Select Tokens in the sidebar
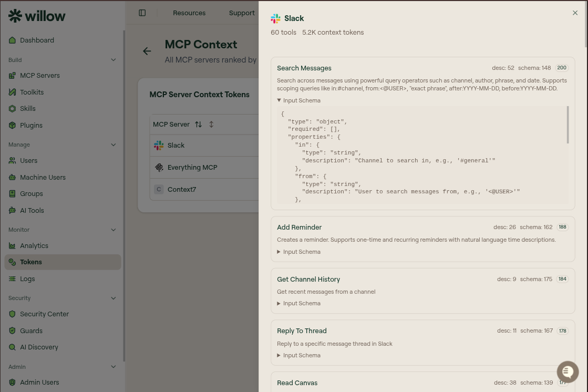This screenshot has height=392, width=588. coord(63,262)
